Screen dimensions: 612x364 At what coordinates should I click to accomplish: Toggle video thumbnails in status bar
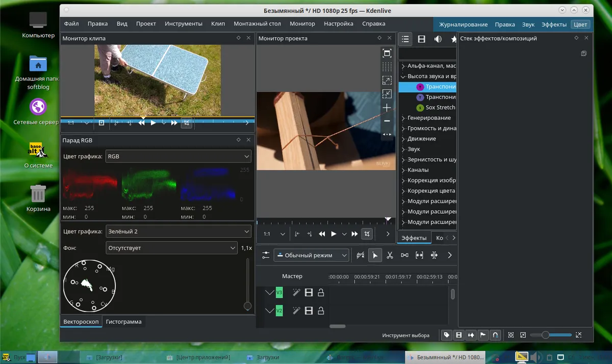[458, 335]
